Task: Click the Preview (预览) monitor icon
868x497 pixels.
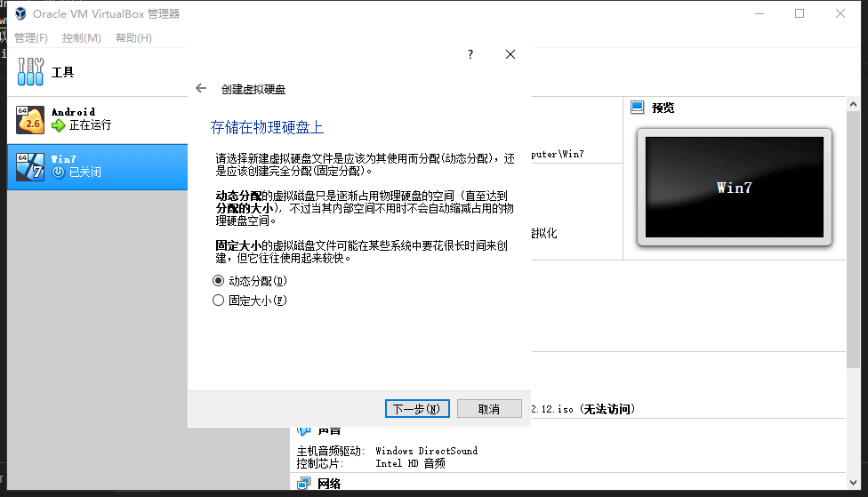Action: 637,108
